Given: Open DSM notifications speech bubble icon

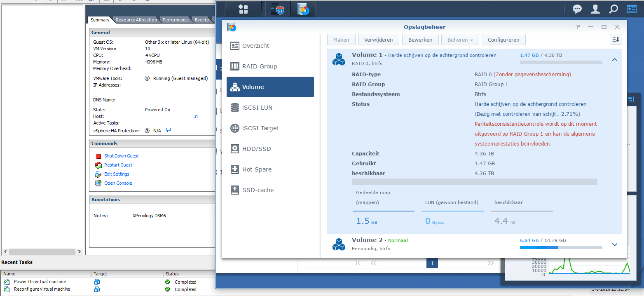Looking at the screenshot, I should (x=577, y=9).
